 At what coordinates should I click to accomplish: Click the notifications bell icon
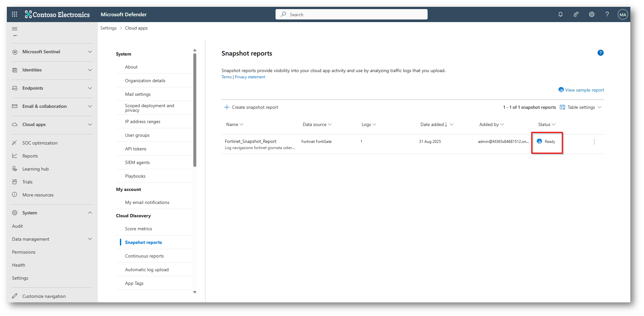tap(560, 14)
